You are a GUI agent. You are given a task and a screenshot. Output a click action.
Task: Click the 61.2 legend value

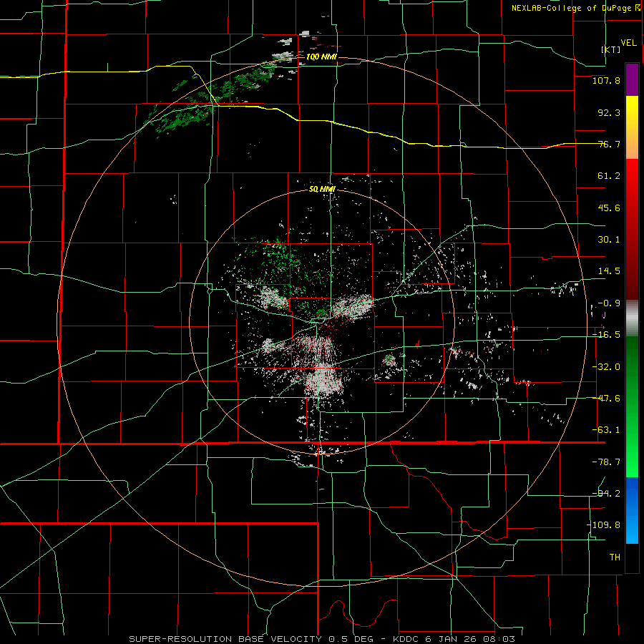pyautogui.click(x=609, y=176)
